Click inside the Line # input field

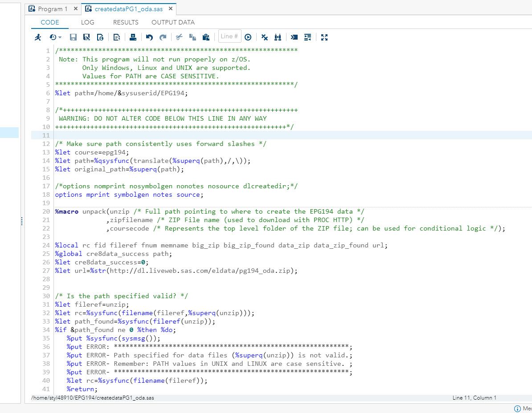click(x=229, y=36)
